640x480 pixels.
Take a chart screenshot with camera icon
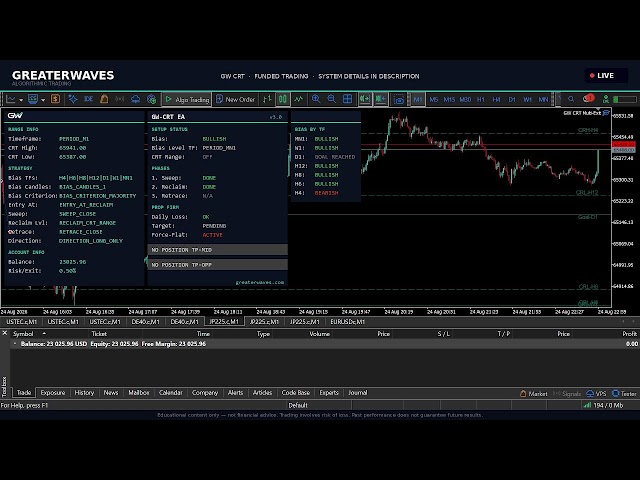click(x=399, y=99)
